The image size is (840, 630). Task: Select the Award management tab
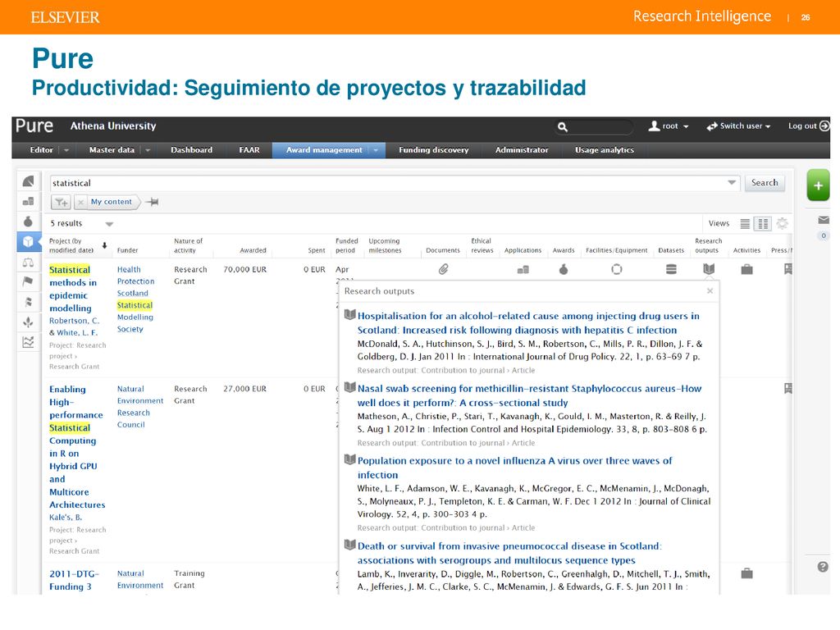pos(324,150)
